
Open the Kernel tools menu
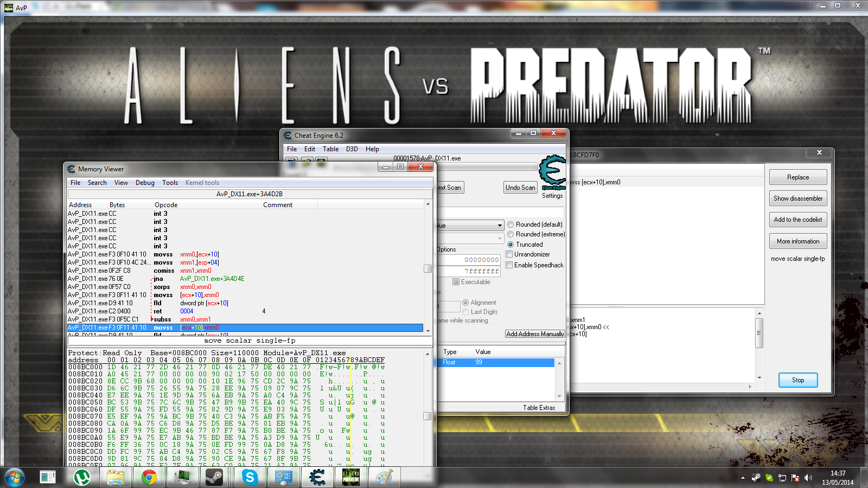point(202,183)
